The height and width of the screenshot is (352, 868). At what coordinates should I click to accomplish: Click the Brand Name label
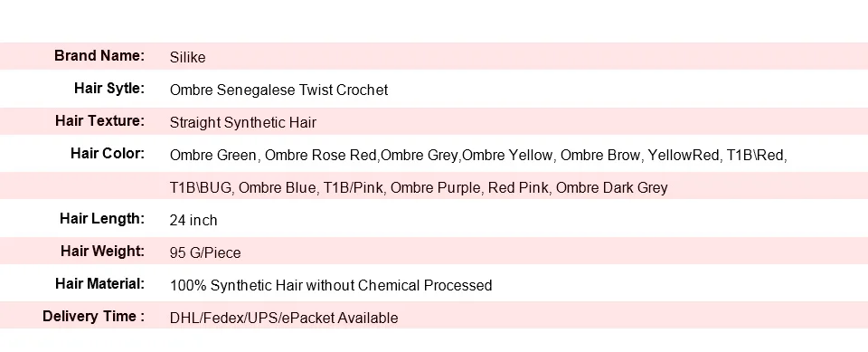(99, 55)
